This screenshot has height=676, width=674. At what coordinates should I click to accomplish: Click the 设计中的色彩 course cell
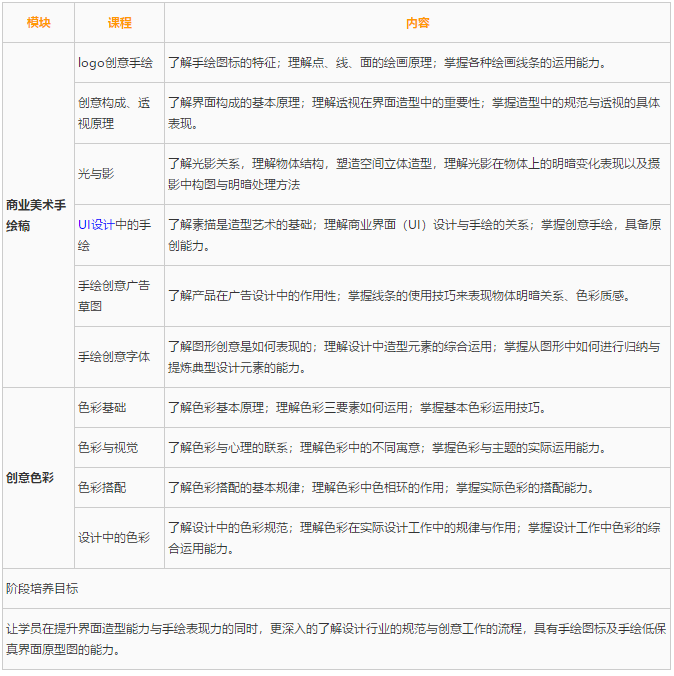point(119,538)
